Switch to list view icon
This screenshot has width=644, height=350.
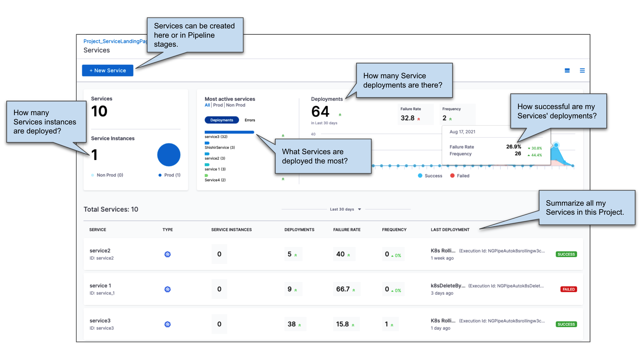[x=582, y=71]
